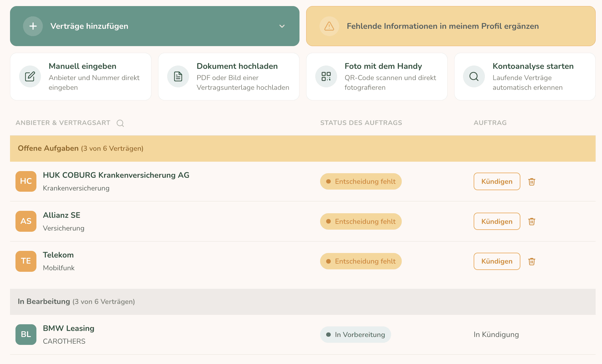Click the Status des Auftrags column header
The image size is (602, 364).
tap(361, 123)
